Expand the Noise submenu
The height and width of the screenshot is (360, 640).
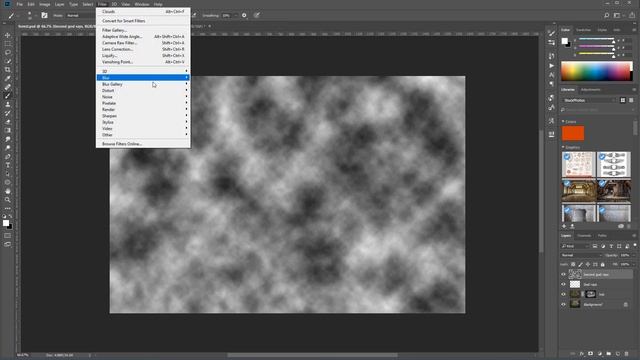[143, 97]
